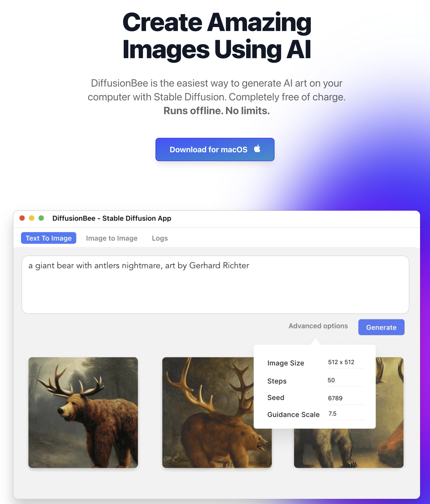Click the green fullscreen window dot

(41, 218)
